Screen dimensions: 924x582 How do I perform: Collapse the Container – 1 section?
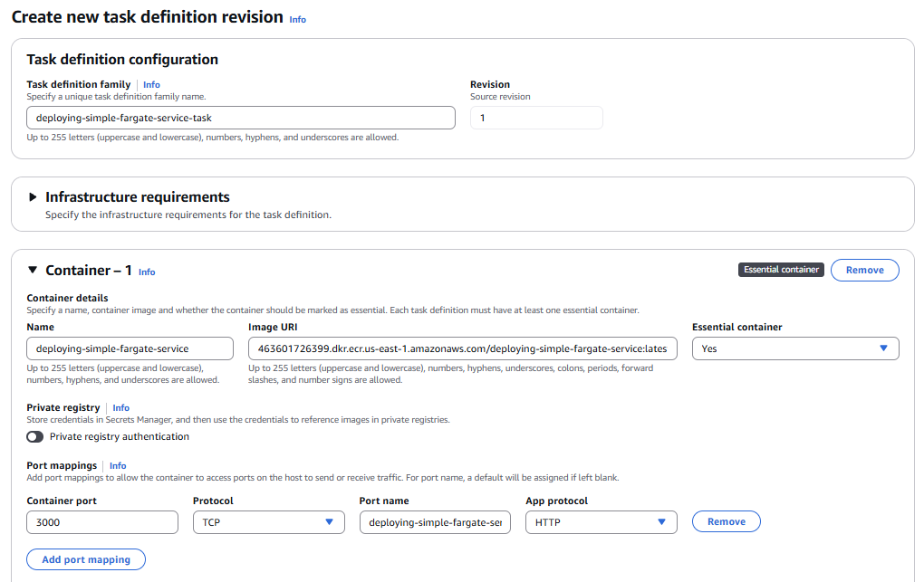pos(33,270)
